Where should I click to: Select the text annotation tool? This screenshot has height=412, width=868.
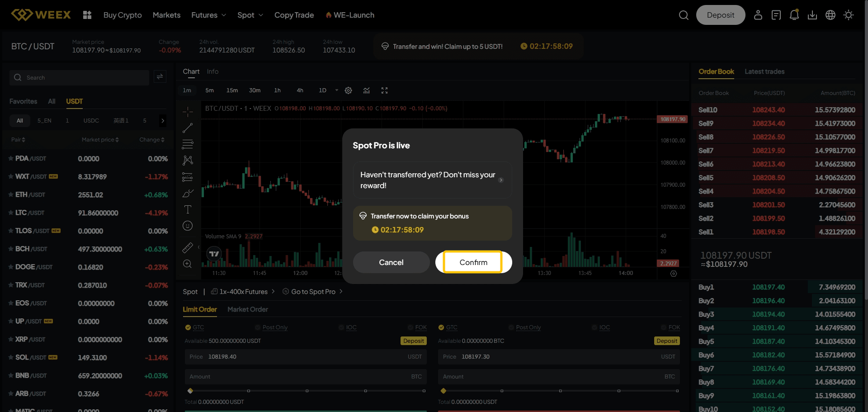click(188, 209)
